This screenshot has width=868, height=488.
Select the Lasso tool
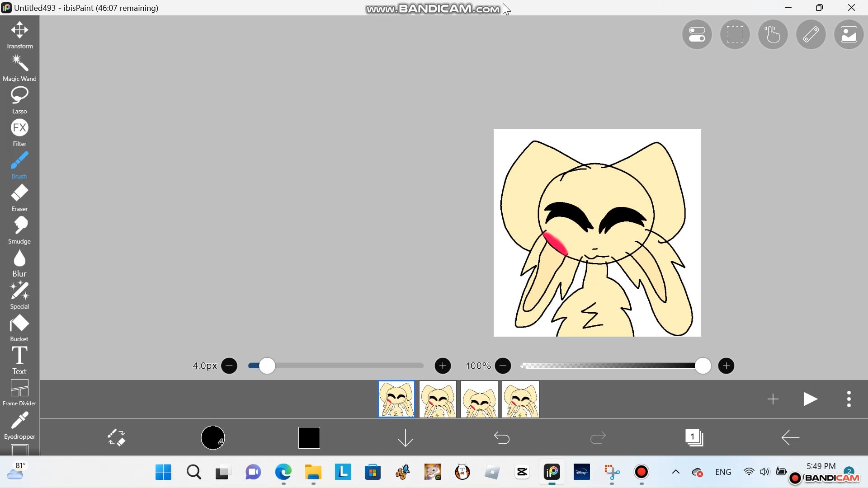19,99
